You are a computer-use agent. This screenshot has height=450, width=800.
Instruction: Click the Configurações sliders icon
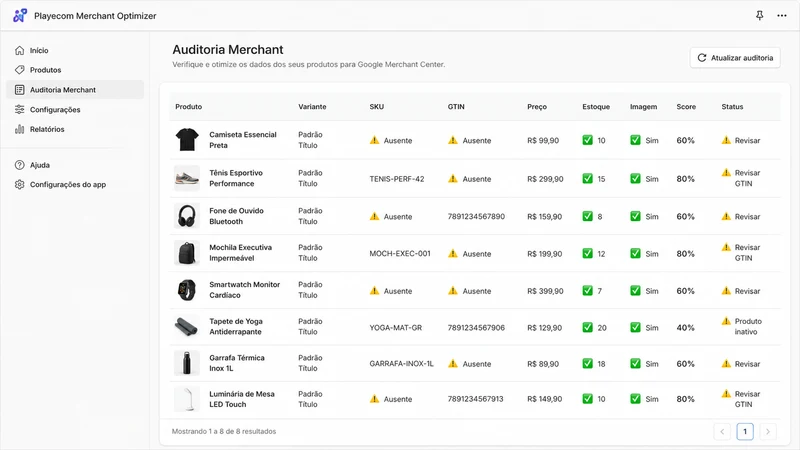19,109
